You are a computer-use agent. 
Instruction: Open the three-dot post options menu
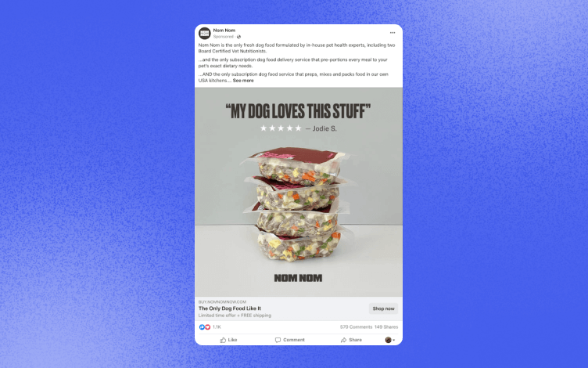coord(393,33)
